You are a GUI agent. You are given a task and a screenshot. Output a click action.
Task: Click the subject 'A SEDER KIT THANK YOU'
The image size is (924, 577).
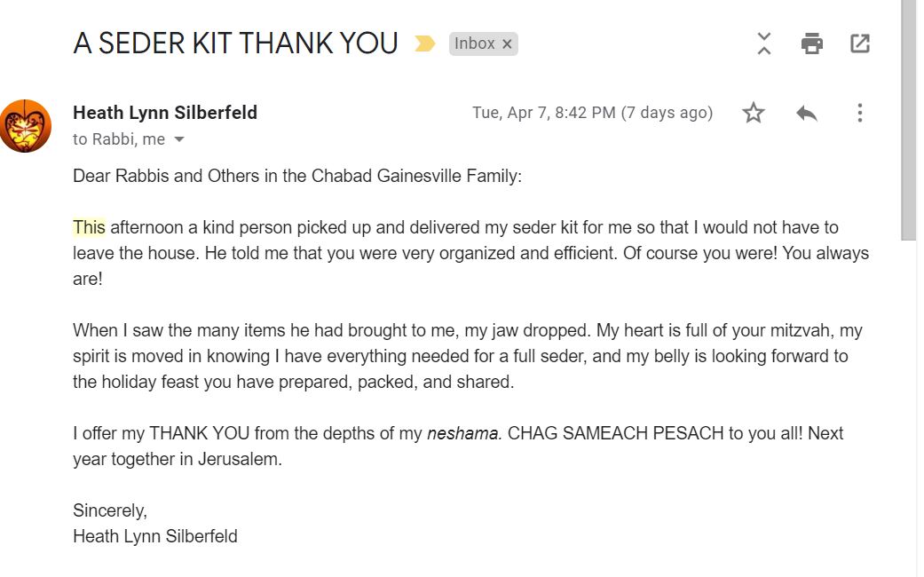click(235, 43)
